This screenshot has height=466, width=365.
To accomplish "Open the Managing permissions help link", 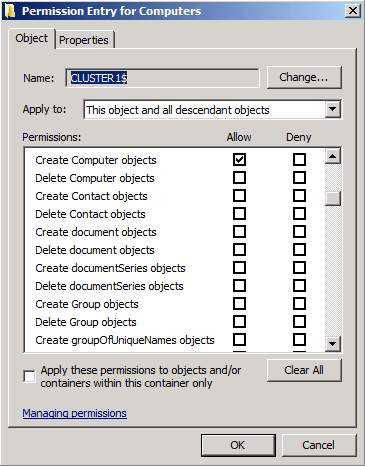I will [75, 413].
